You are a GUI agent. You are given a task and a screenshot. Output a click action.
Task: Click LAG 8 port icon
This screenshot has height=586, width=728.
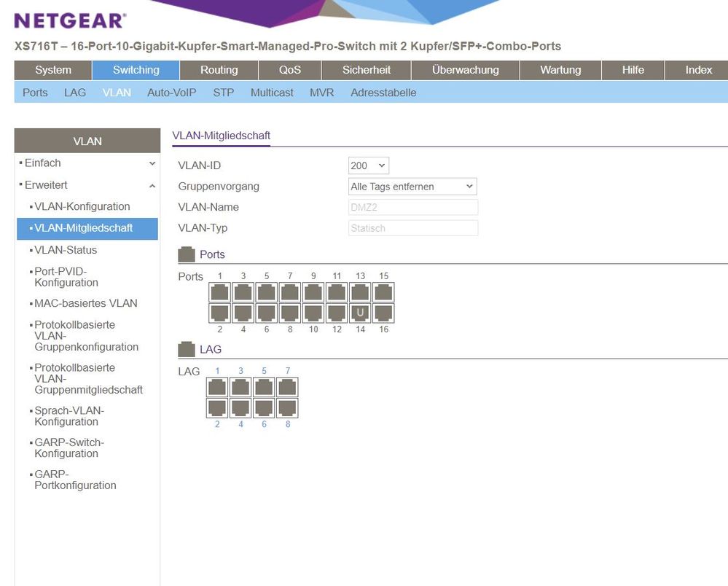point(287,407)
